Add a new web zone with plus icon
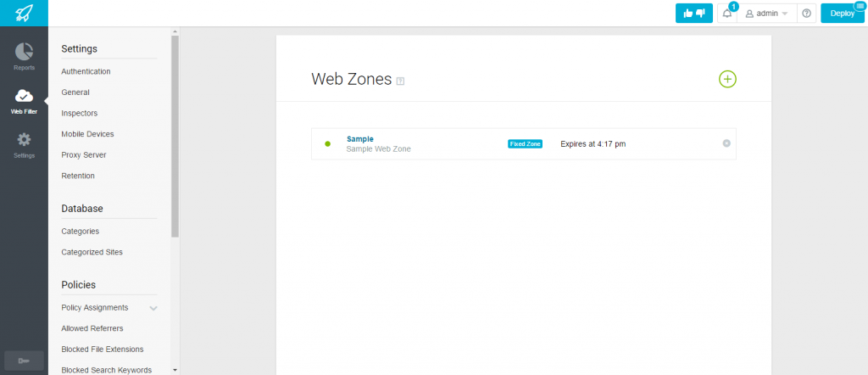 [727, 79]
